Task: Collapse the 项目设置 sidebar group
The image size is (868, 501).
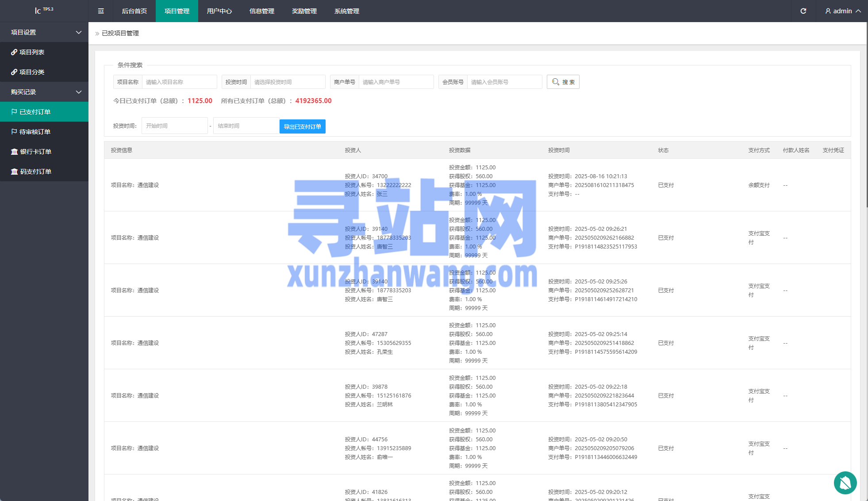Action: (44, 32)
